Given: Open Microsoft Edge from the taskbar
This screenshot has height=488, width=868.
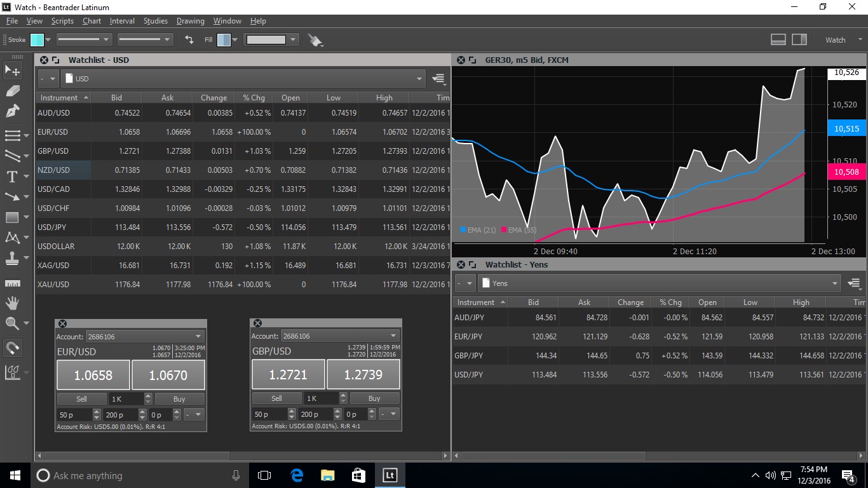Looking at the screenshot, I should tap(297, 475).
